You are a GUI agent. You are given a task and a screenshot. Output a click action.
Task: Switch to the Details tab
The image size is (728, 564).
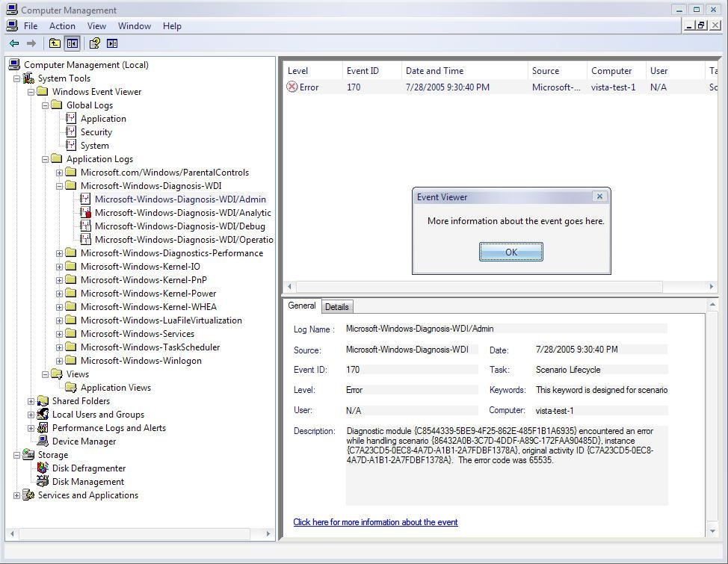[x=336, y=307]
